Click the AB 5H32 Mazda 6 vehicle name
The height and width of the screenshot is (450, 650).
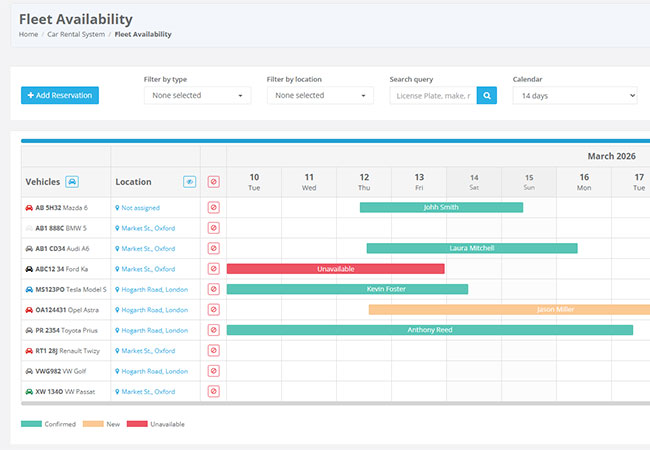tap(61, 208)
